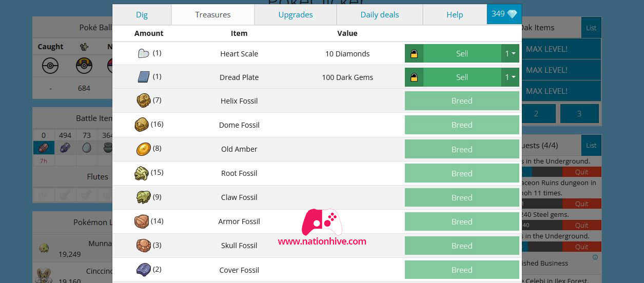Screen dimensions: 644x283
Task: Toggle the lock on Heart Scale selling
Action: 414,53
